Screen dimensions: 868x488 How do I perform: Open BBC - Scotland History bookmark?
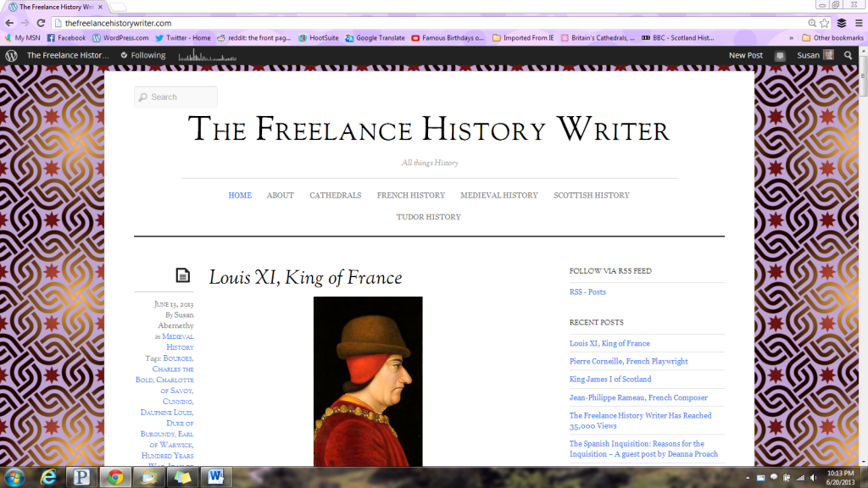[677, 37]
